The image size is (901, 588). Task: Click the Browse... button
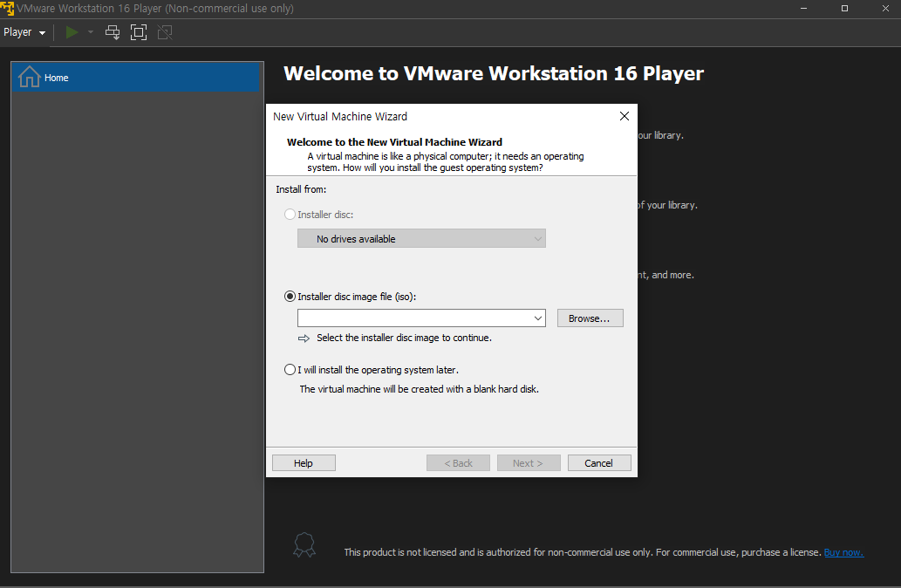(590, 318)
